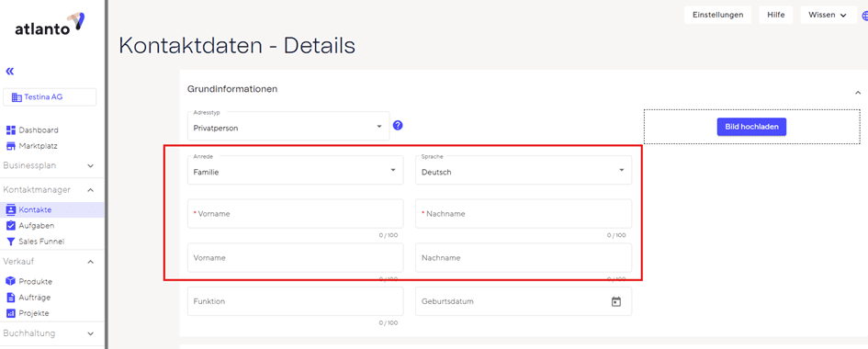Click the Einstellungen button
The height and width of the screenshot is (349, 868).
[718, 15]
